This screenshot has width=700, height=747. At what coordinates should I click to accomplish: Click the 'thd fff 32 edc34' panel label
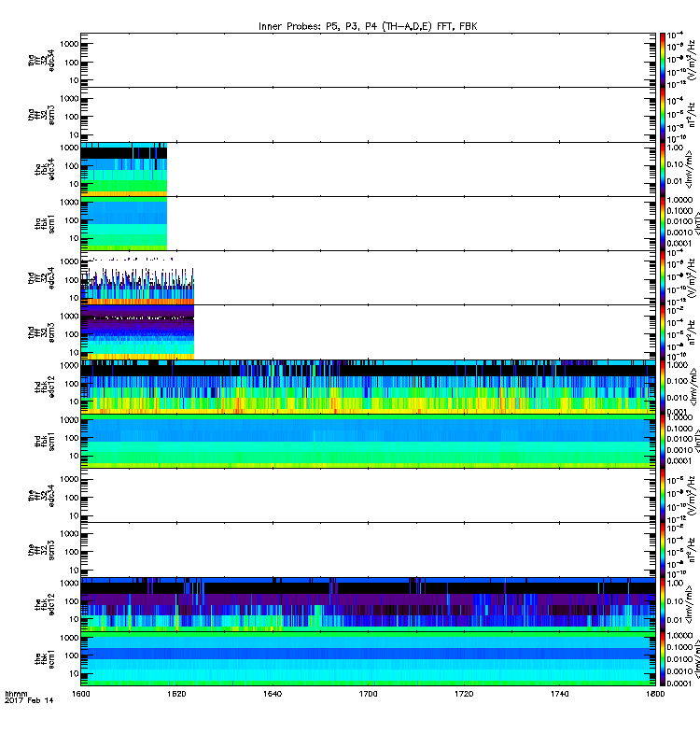click(x=42, y=277)
